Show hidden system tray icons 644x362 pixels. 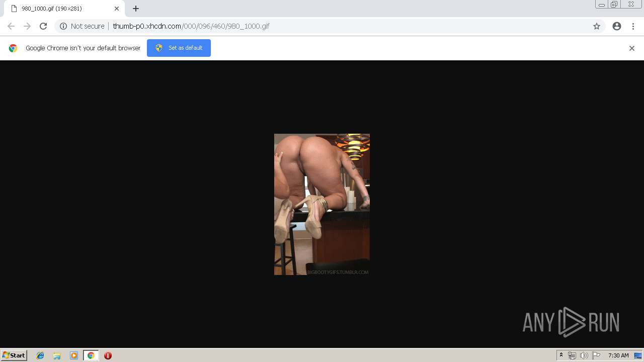pos(561,355)
